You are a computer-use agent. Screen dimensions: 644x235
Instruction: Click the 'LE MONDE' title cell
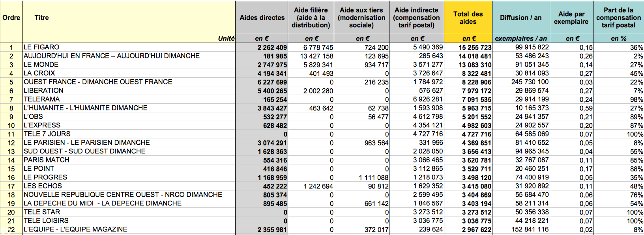click(x=41, y=65)
